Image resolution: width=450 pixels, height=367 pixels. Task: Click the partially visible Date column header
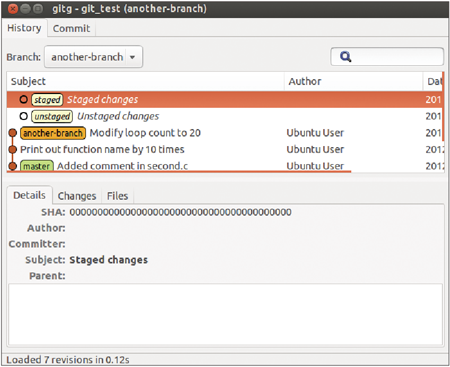pos(433,81)
